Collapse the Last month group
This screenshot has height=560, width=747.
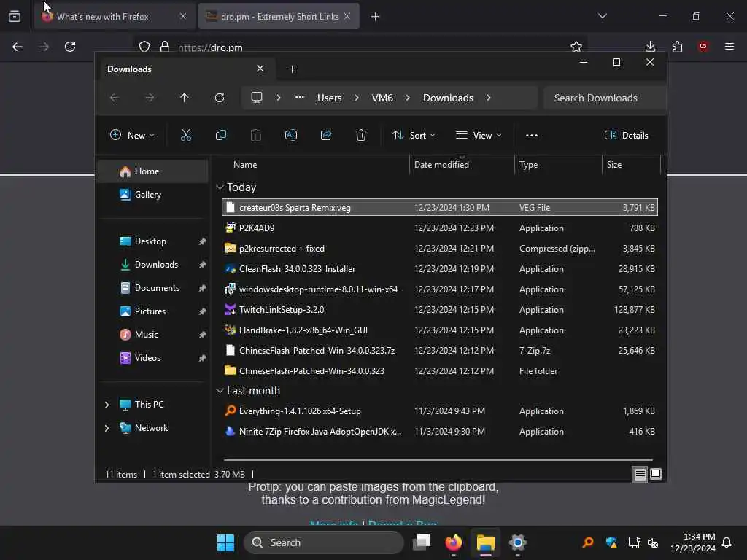(x=220, y=391)
